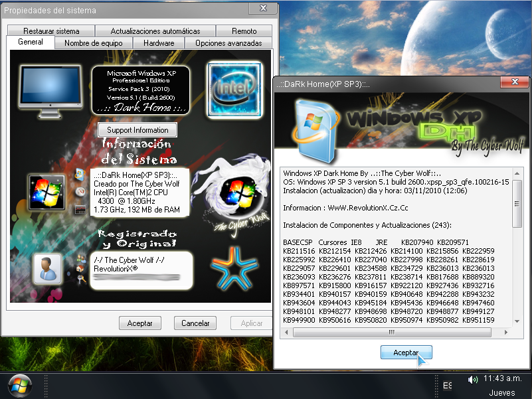This screenshot has height=399, width=532.
Task: Click the Aplicar button
Action: coord(252,323)
